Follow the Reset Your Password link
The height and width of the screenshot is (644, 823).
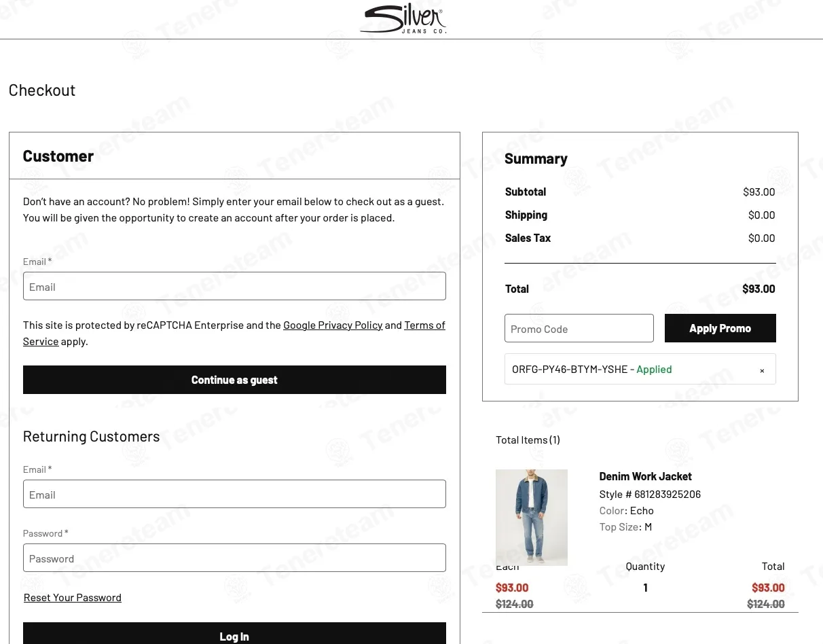click(73, 598)
